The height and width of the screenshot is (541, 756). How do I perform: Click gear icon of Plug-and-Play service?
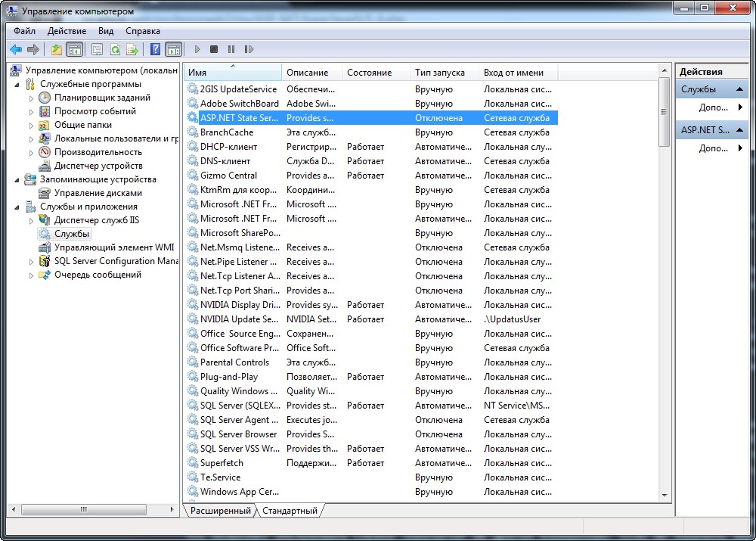[x=192, y=377]
